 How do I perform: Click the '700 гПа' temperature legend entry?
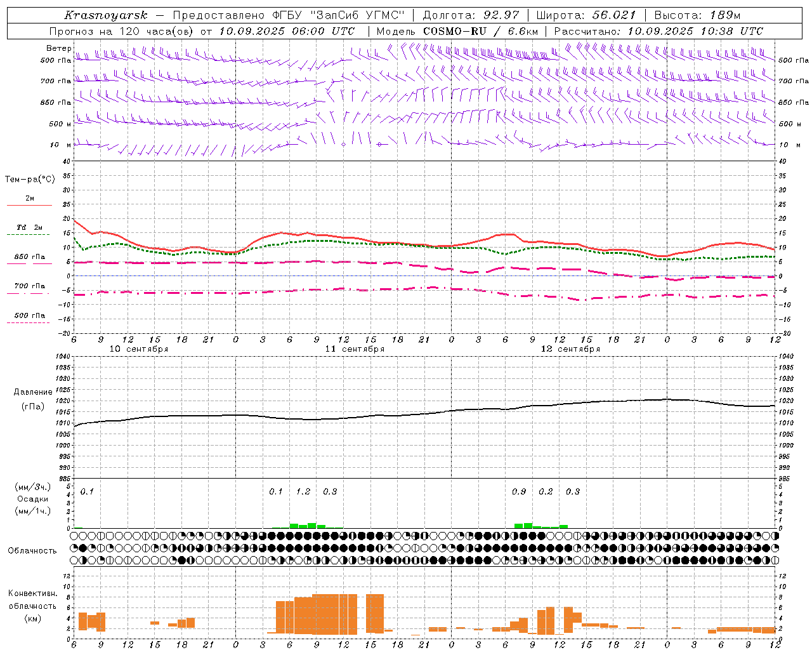[30, 286]
